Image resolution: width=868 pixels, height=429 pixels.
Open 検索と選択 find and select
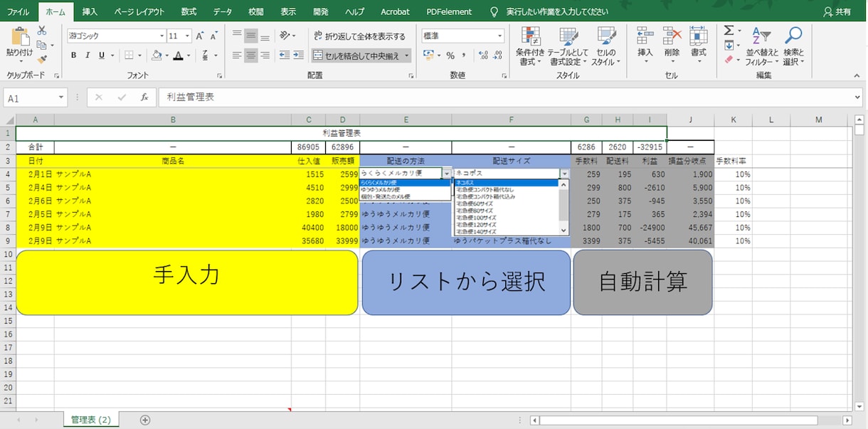pyautogui.click(x=793, y=46)
